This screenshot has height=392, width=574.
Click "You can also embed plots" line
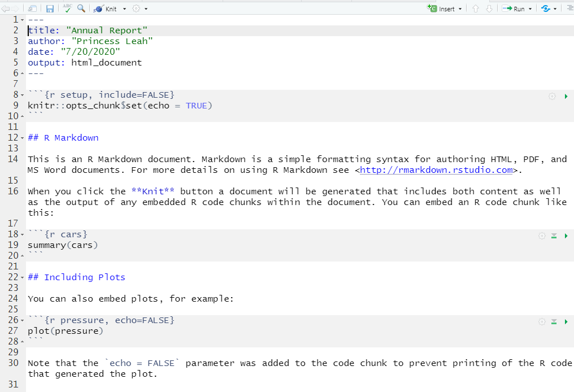[x=131, y=299]
